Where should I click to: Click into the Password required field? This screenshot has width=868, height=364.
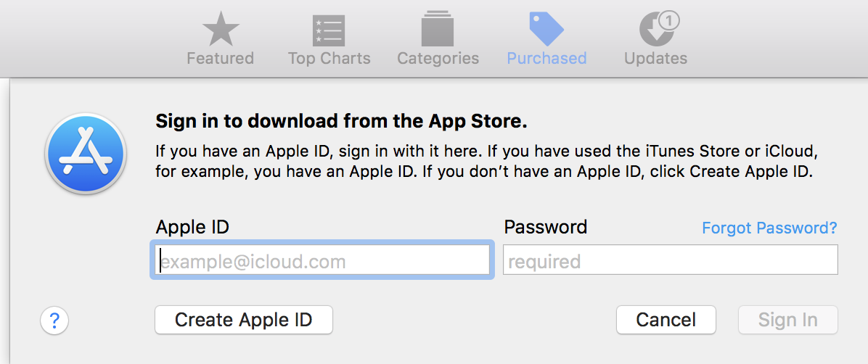coord(670,260)
